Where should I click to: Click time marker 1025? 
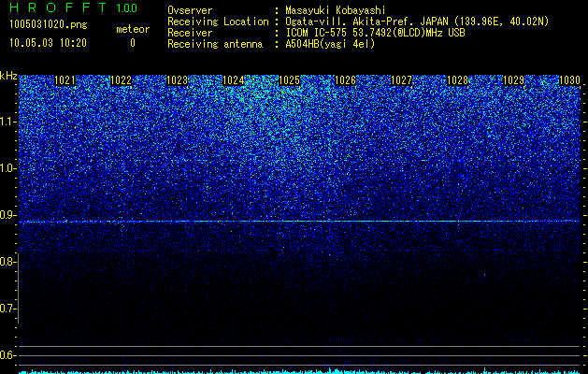click(289, 80)
